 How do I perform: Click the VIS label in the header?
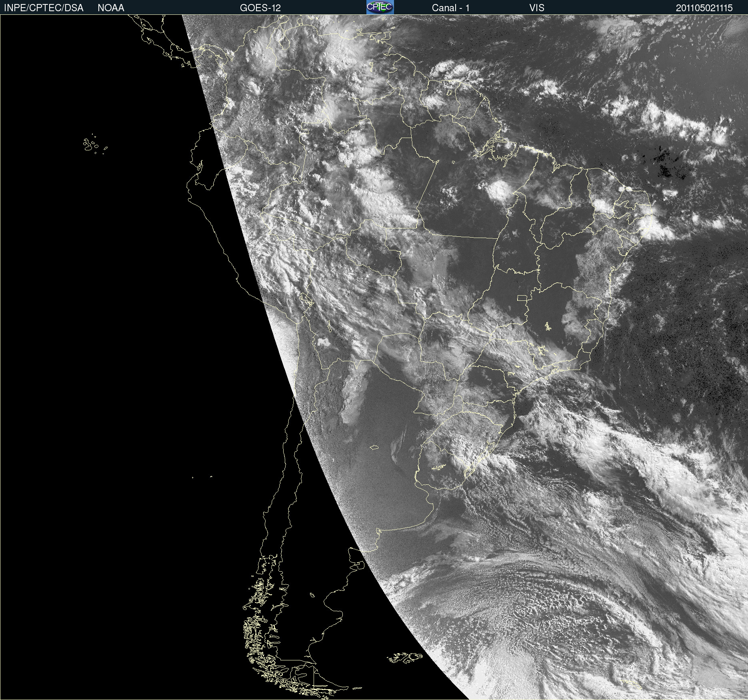point(537,8)
